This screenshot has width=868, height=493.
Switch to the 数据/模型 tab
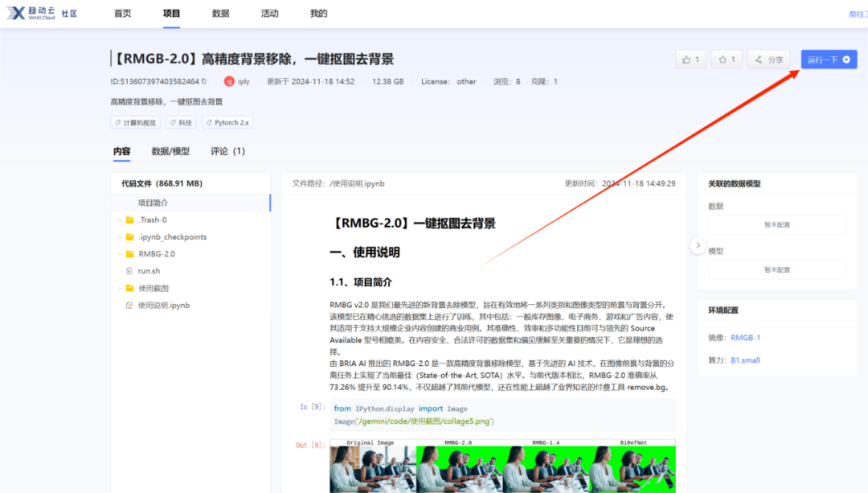[x=170, y=151]
